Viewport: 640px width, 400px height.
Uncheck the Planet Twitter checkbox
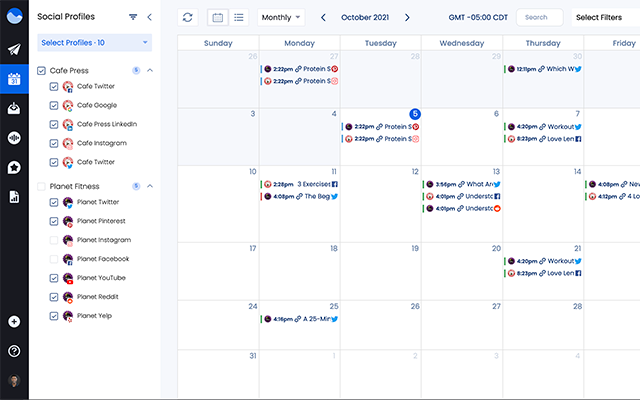tap(54, 202)
